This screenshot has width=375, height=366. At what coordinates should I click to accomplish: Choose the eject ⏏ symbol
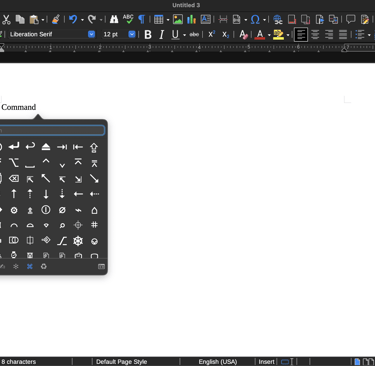[x=46, y=147]
